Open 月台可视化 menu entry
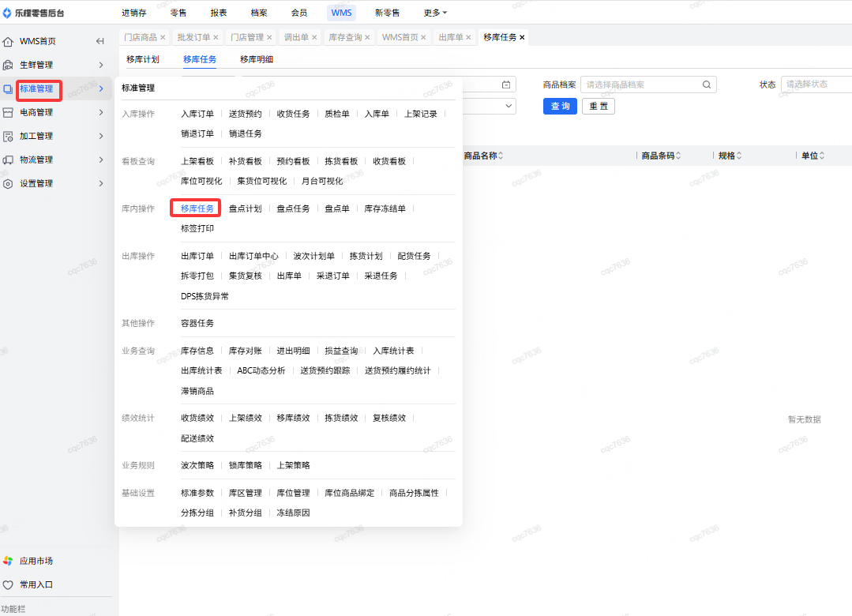852x616 pixels. [322, 181]
